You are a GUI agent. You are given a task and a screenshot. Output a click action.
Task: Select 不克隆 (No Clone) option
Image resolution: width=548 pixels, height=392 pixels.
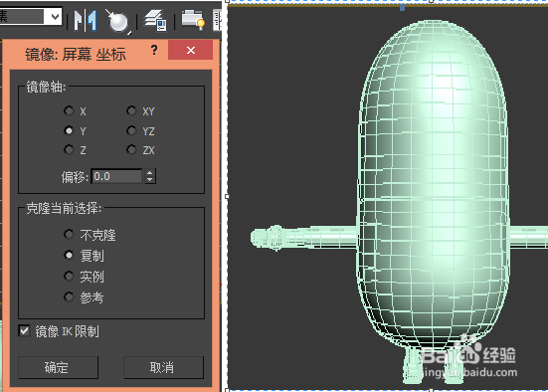coord(69,234)
